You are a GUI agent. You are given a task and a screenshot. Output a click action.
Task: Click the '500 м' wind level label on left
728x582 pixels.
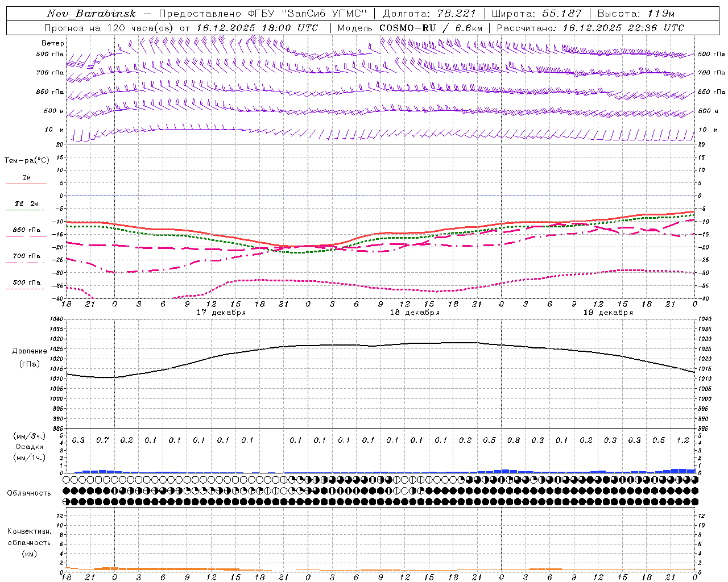[x=54, y=111]
